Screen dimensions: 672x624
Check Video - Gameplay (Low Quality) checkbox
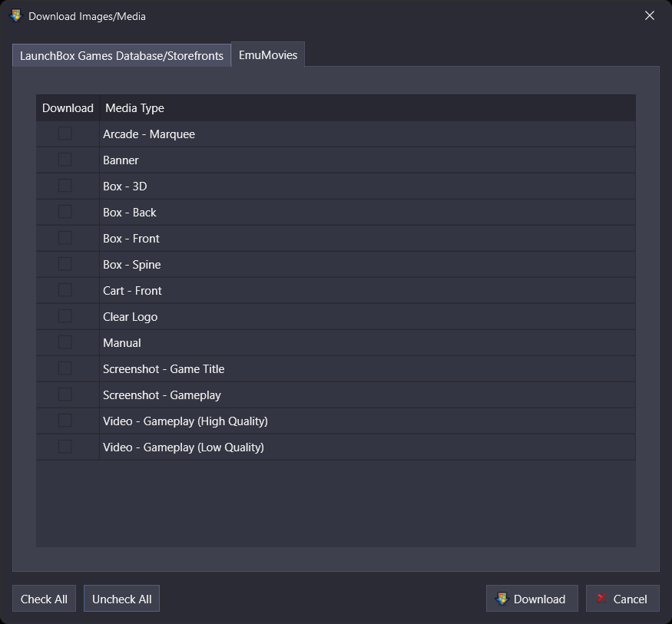coord(65,447)
